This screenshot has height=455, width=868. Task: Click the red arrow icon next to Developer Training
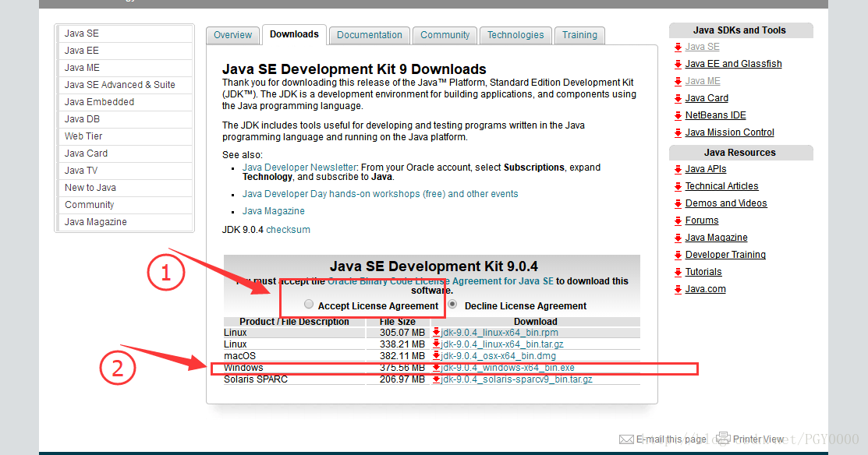(x=678, y=255)
